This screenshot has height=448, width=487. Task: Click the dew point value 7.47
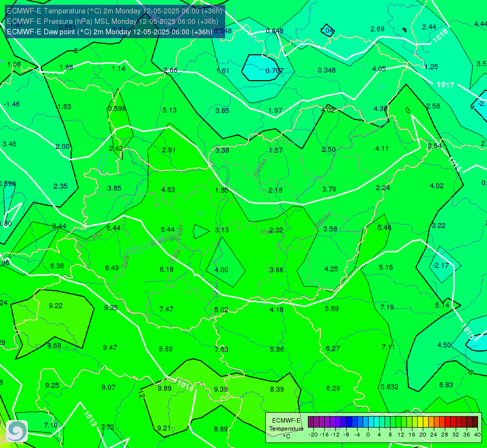tap(166, 309)
